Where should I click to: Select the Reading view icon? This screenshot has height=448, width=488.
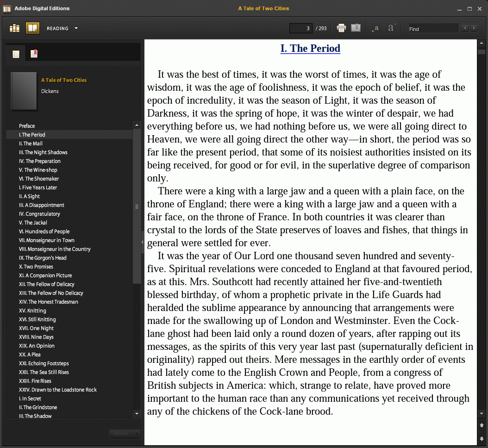coord(32,28)
